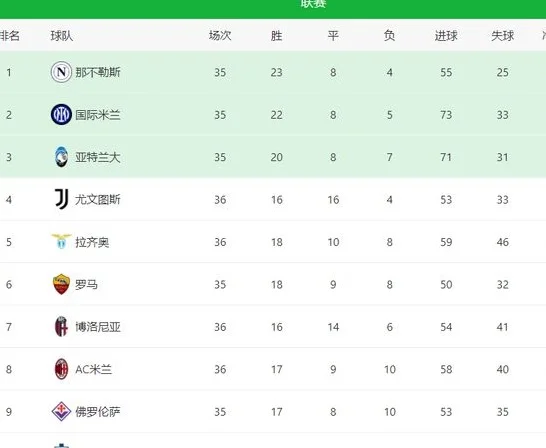Click the Atalanta club crest
This screenshot has width=546, height=448.
point(61,157)
